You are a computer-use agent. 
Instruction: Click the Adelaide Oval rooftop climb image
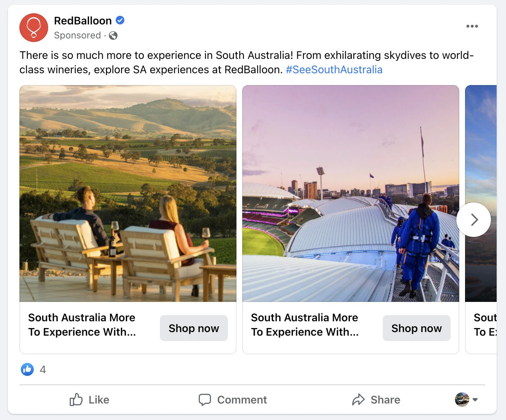click(x=350, y=193)
